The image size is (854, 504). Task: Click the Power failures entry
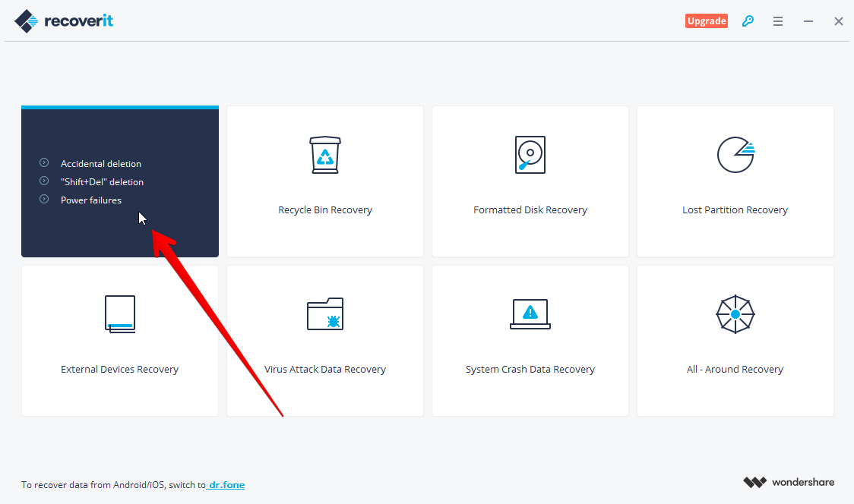pos(91,200)
